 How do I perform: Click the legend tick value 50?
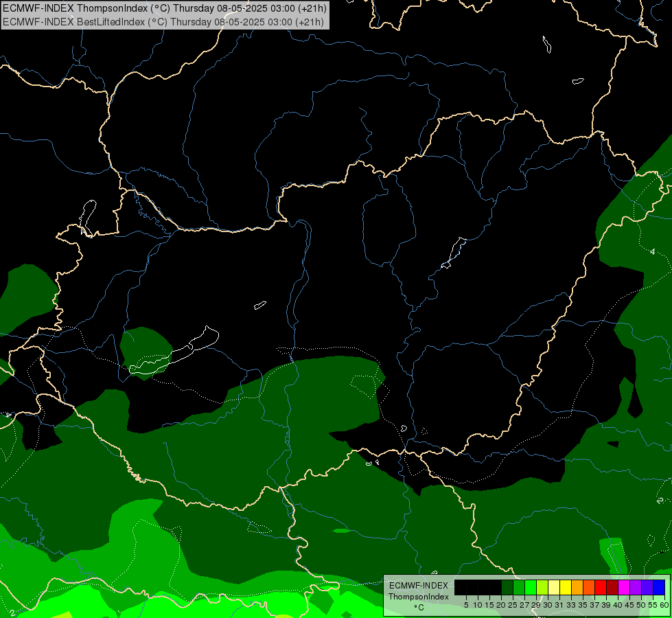click(x=640, y=605)
